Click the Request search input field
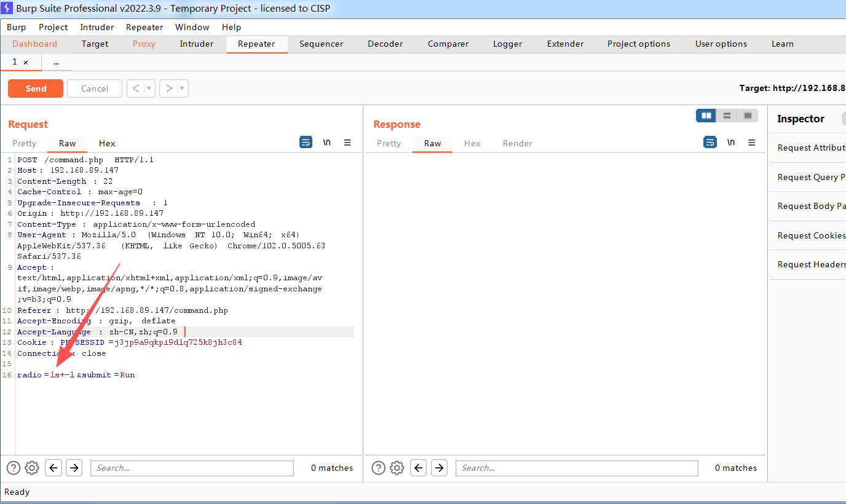Screen dimensions: 846x504 coord(192,468)
